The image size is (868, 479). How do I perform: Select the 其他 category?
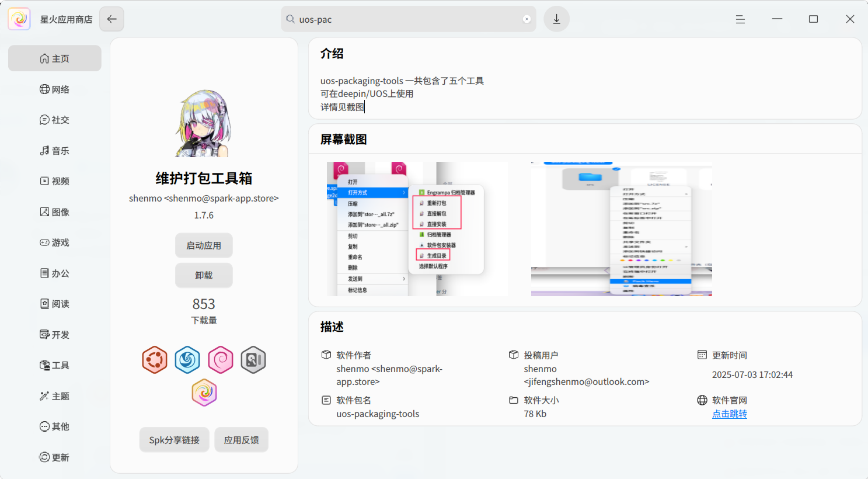coord(55,426)
